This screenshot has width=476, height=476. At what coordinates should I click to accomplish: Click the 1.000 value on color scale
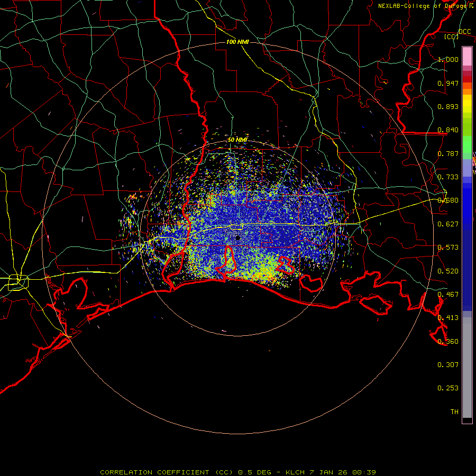pos(448,59)
